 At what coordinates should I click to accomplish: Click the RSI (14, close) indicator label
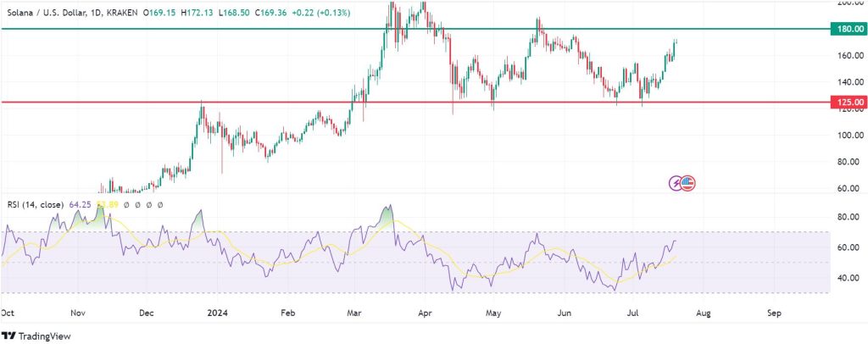(35, 204)
